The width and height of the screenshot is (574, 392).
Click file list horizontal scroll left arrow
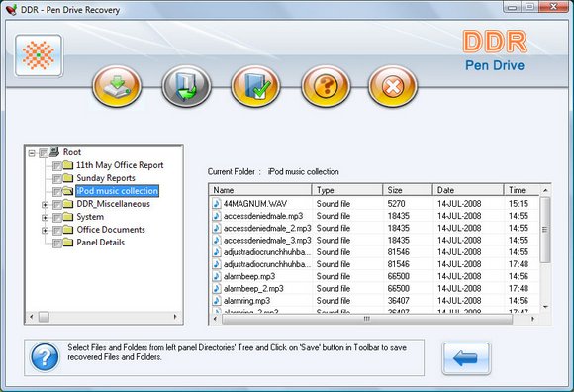215,319
